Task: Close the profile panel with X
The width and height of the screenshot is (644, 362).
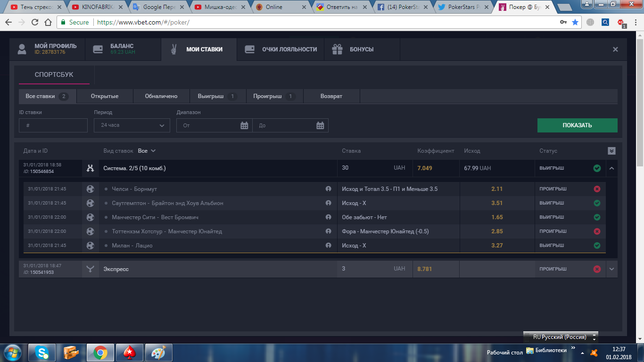Action: tap(615, 49)
